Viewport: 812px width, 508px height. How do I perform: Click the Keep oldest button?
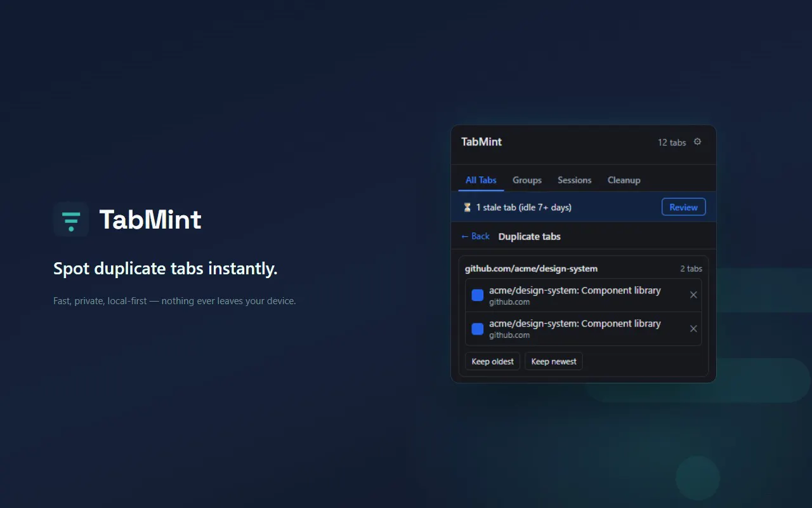[493, 361]
